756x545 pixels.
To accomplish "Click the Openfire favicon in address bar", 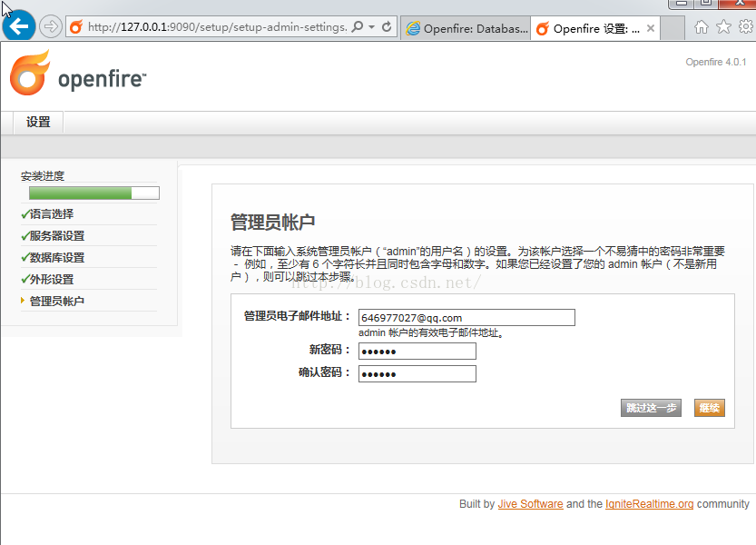I will click(76, 27).
